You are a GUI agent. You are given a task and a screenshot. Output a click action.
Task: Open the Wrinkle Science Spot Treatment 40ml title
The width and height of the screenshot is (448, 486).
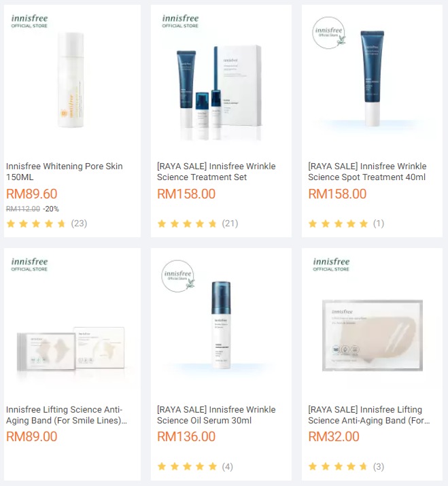[x=367, y=172]
